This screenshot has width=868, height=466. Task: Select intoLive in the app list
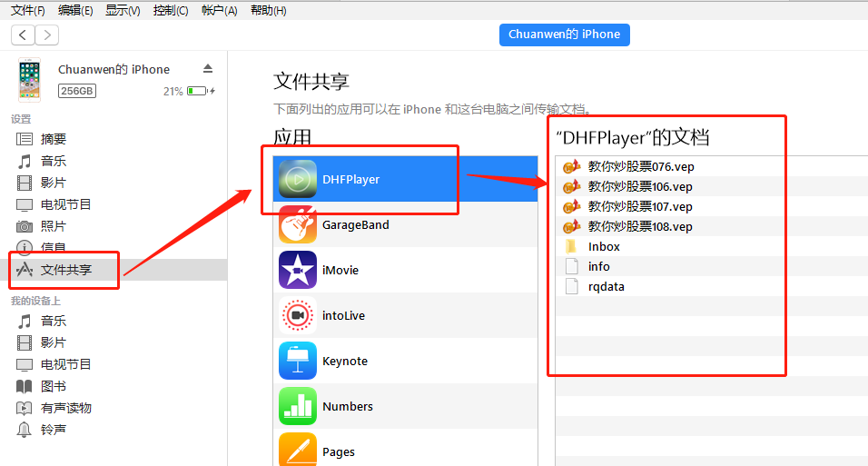pyautogui.click(x=405, y=315)
